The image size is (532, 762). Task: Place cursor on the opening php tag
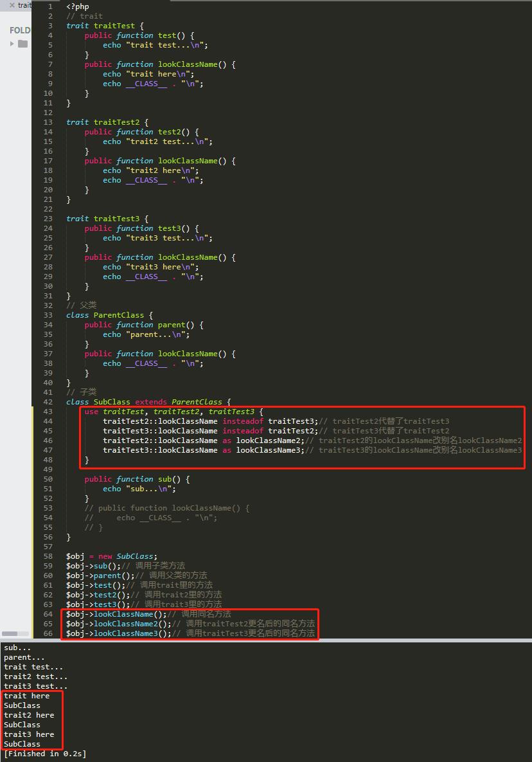click(x=77, y=6)
